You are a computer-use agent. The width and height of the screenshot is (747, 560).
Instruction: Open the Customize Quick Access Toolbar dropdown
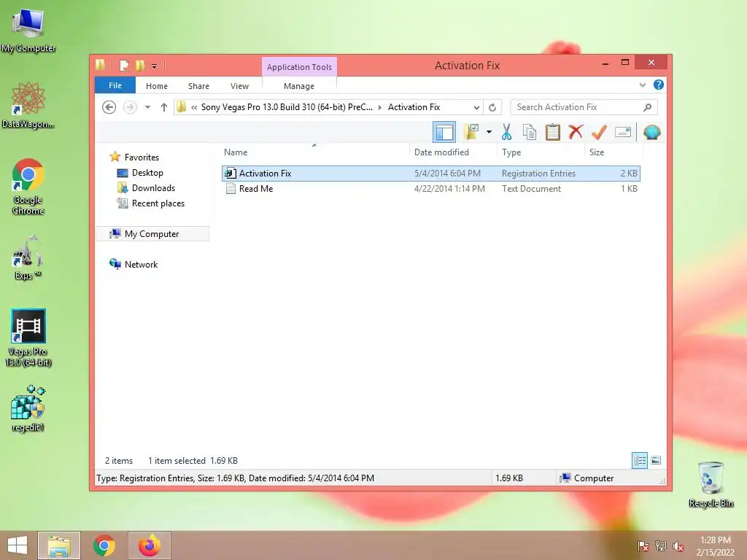coord(155,66)
